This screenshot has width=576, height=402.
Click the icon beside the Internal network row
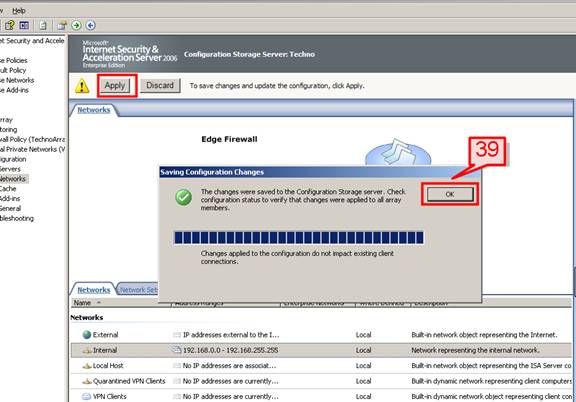point(87,351)
